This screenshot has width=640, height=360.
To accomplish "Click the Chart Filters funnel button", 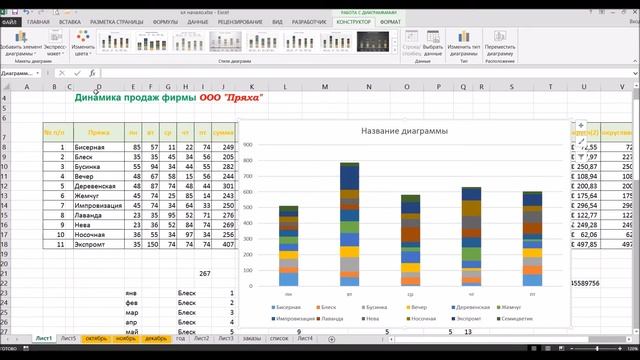I will [x=581, y=157].
